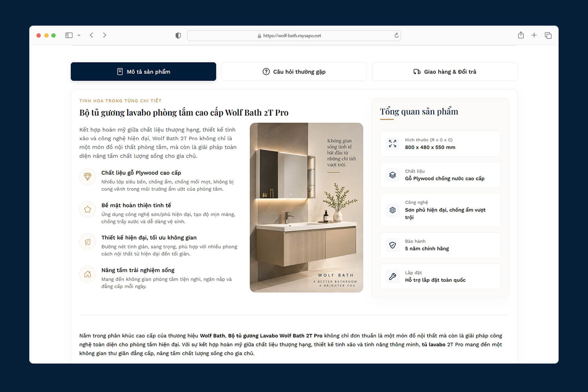
Task: Add a new tab with the plus icon
Action: (534, 35)
